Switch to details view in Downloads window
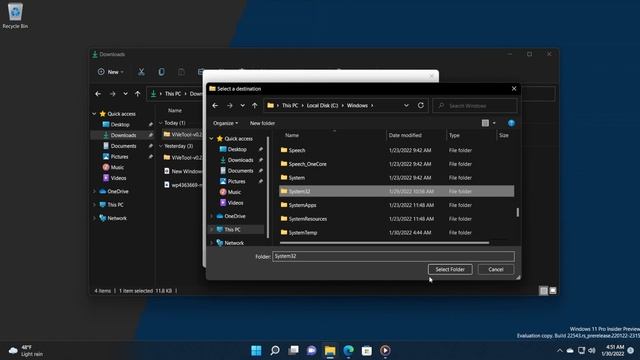The width and height of the screenshot is (640, 360). point(543,291)
